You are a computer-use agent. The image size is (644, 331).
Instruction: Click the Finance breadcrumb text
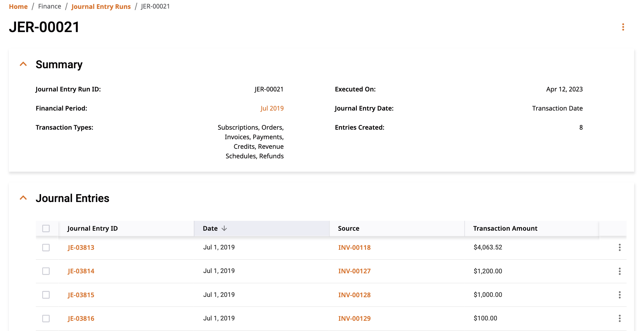tap(50, 6)
